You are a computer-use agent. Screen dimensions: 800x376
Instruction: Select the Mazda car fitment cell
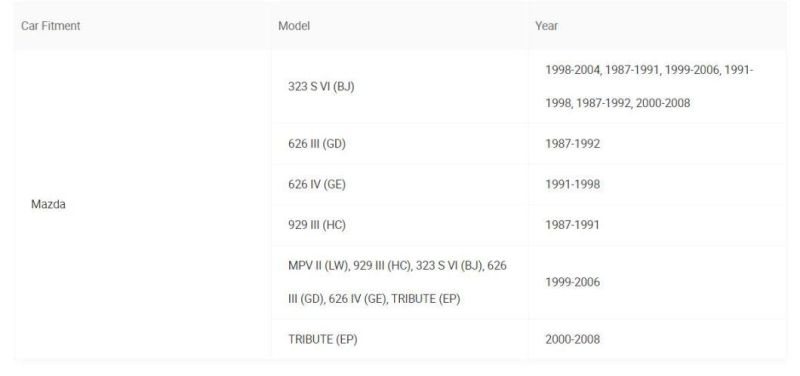click(x=142, y=205)
